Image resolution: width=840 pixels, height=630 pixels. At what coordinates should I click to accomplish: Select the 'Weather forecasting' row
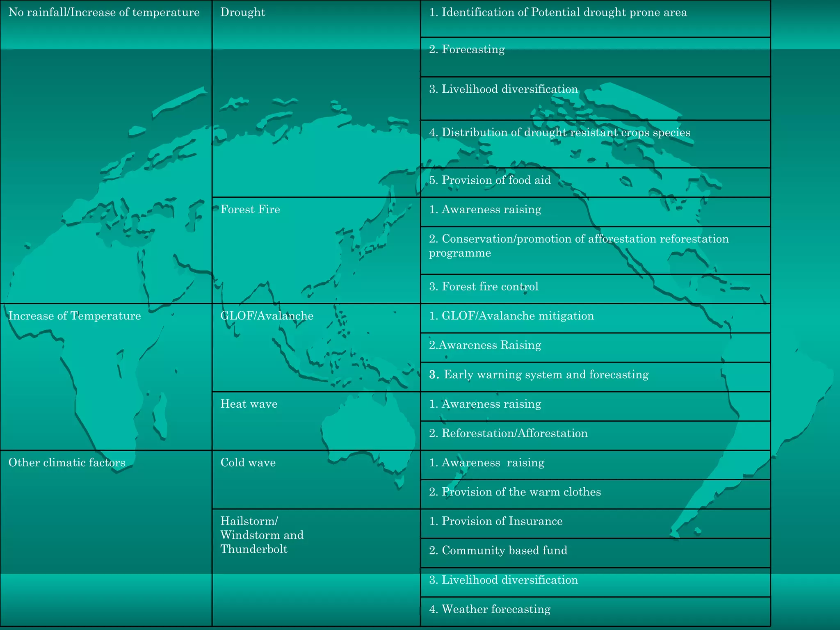[490, 609]
